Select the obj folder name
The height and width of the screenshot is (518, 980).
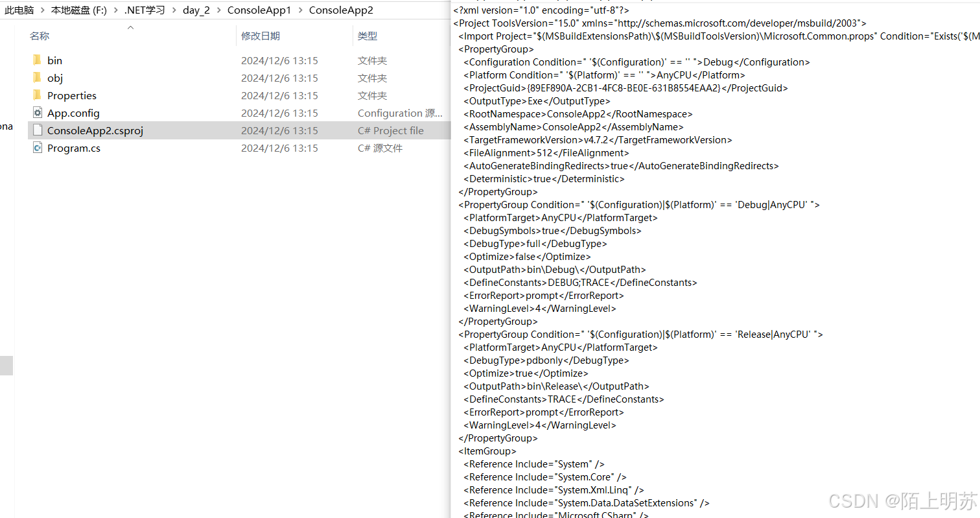(55, 78)
